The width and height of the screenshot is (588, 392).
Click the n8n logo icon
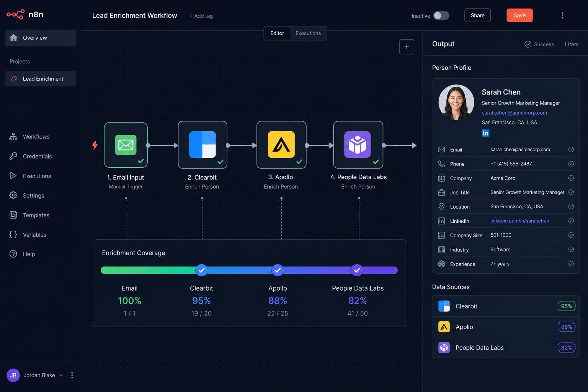point(15,15)
